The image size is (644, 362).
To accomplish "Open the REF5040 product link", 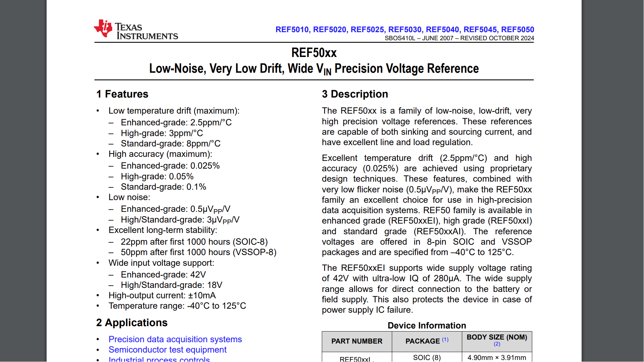I will (442, 29).
